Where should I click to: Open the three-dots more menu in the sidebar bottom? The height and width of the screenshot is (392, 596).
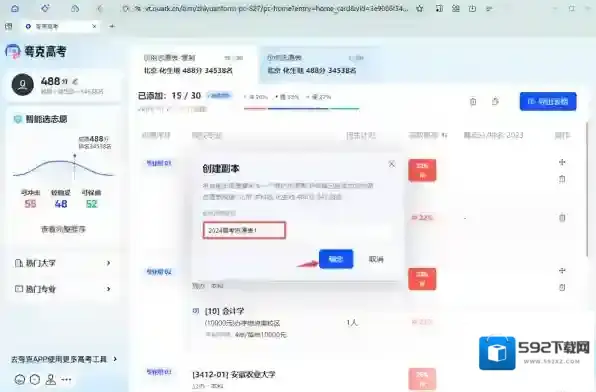pyautogui.click(x=66, y=379)
